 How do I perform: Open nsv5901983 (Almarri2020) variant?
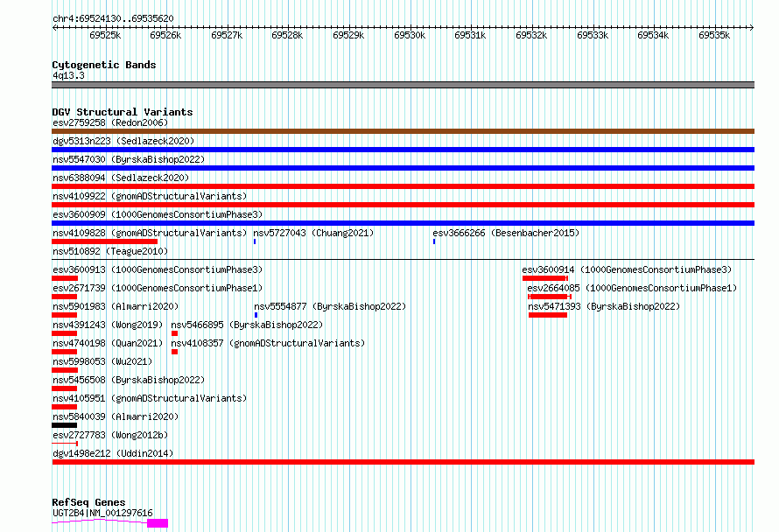tap(116, 306)
